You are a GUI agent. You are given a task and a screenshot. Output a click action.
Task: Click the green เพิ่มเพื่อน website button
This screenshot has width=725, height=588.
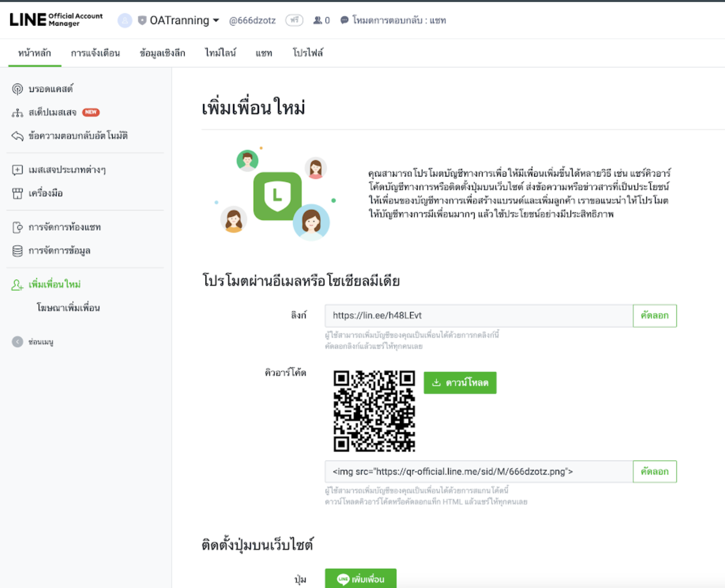coord(361,579)
